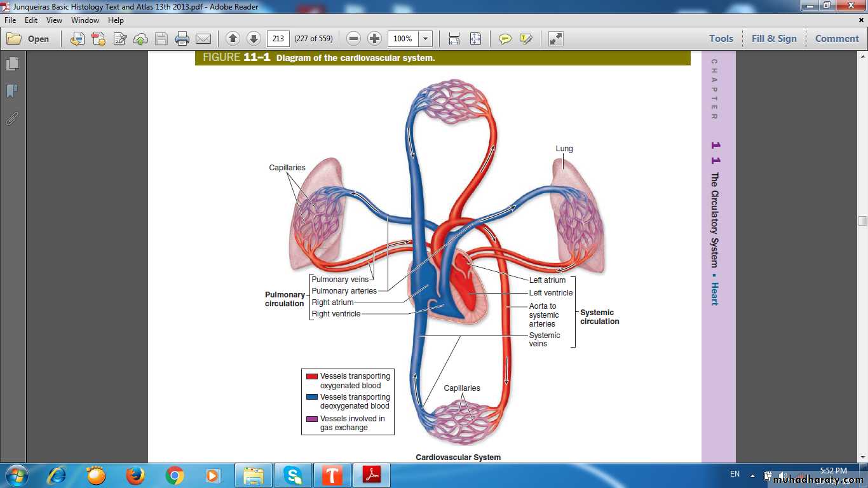868x488 pixels.
Task: Send the file by email icon
Action: 203,39
